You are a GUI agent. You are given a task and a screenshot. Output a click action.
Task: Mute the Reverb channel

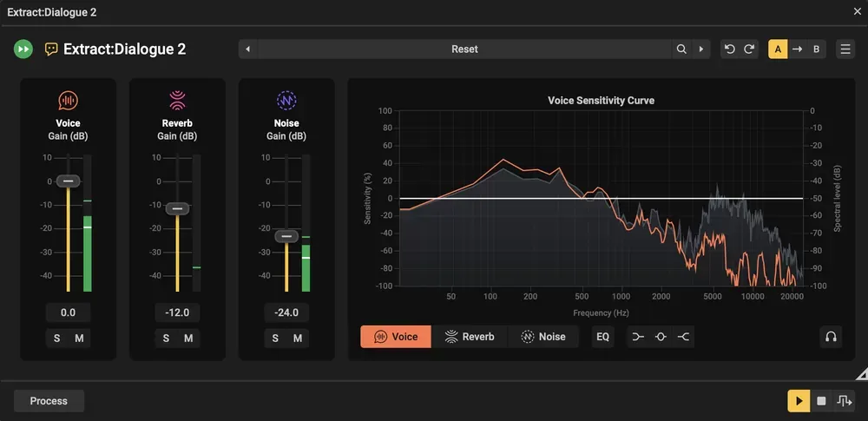(x=188, y=339)
